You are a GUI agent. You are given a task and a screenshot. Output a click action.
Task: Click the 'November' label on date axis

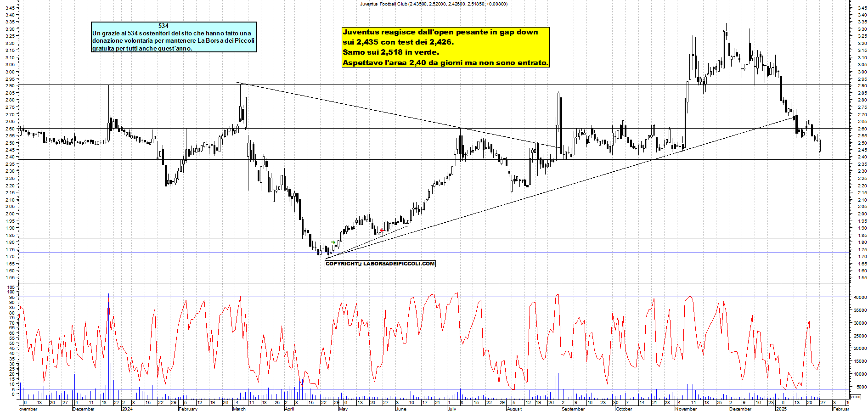coord(686,409)
